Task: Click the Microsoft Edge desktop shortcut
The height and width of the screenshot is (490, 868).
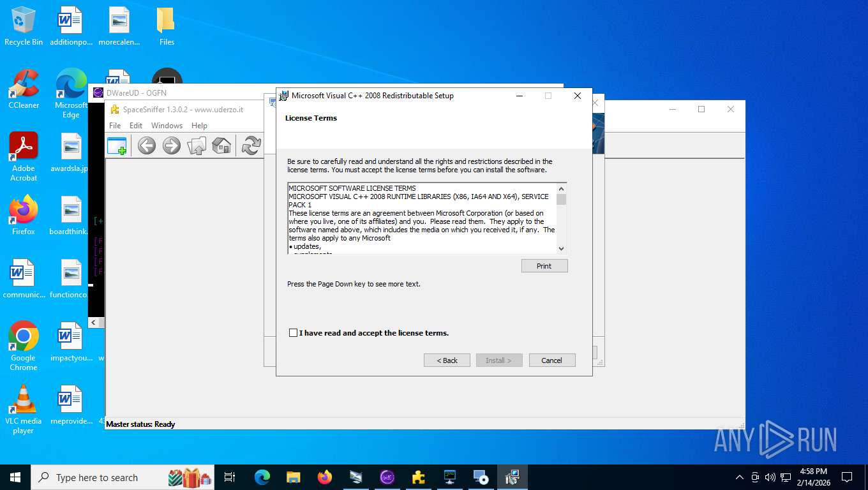Action: pyautogui.click(x=71, y=94)
